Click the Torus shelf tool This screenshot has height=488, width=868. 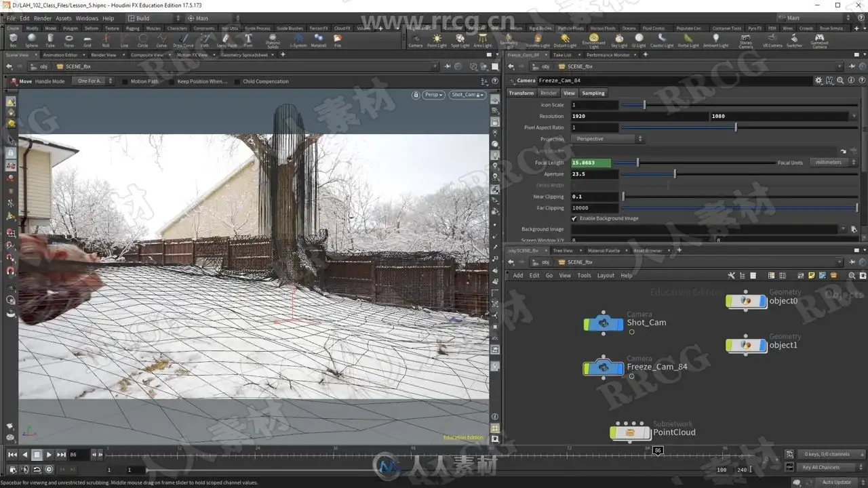(x=68, y=41)
